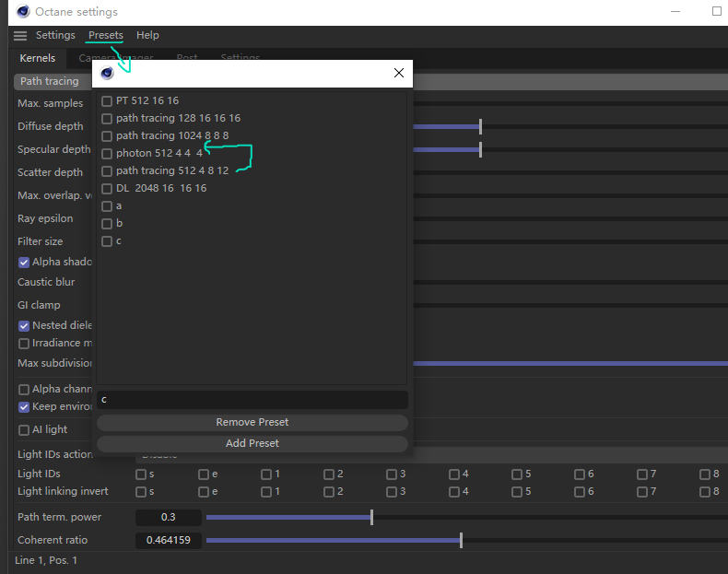Enable the Alpha channel checkbox

pos(24,390)
